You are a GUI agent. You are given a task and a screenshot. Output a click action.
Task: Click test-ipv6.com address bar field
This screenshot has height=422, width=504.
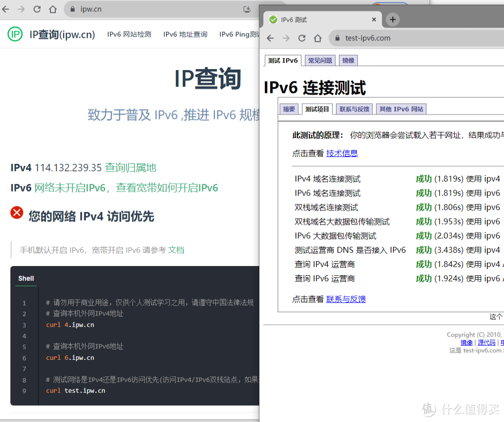tap(417, 38)
